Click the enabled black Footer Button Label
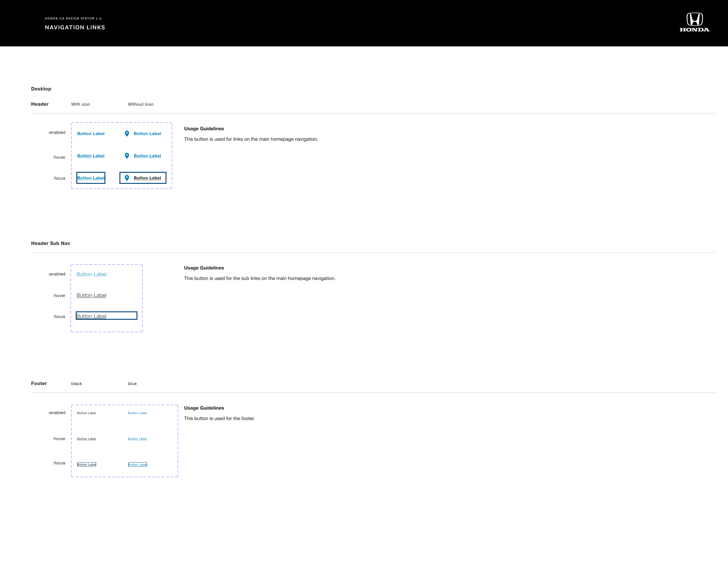 [x=87, y=413]
